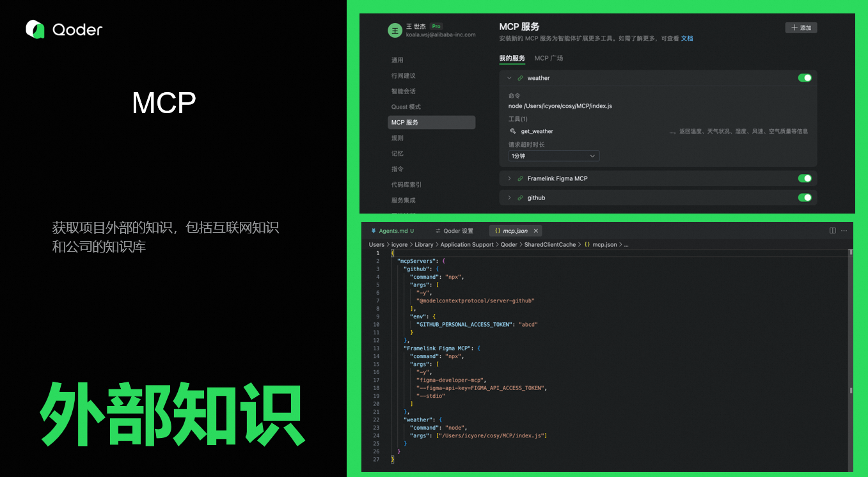Image resolution: width=868 pixels, height=477 pixels.
Task: Click the get_weather tool name
Action: [537, 131]
